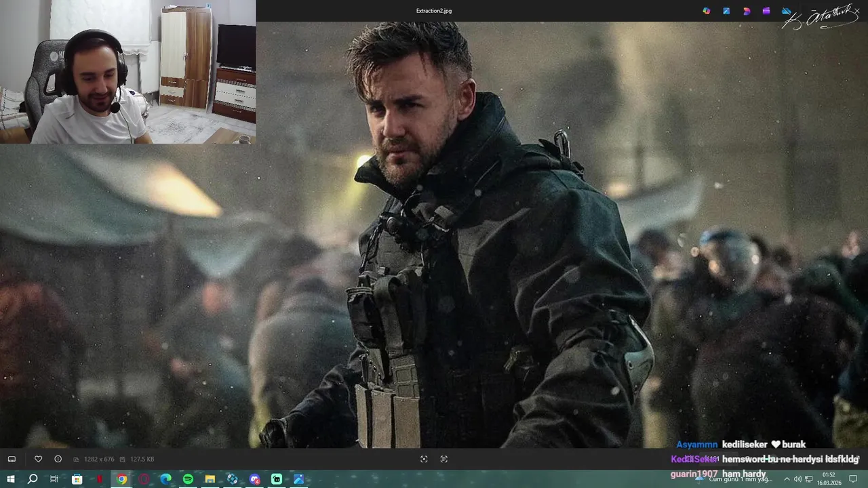This screenshot has height=488, width=868.
Task: Open File Explorer from the taskbar
Action: pyautogui.click(x=210, y=479)
